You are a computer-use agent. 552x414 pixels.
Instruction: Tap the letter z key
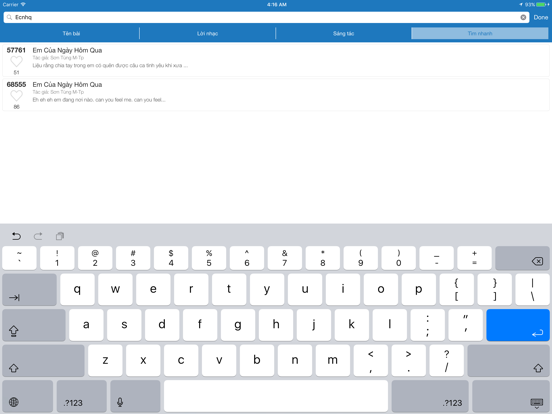(105, 360)
